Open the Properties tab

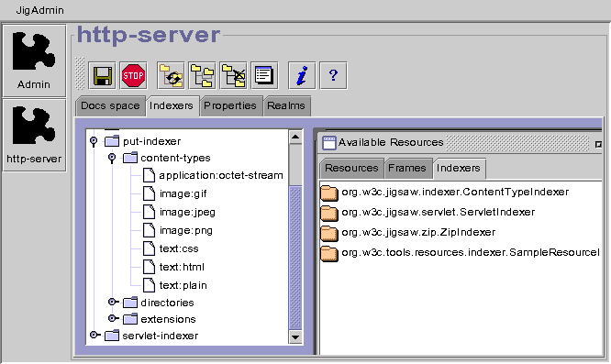coord(230,105)
